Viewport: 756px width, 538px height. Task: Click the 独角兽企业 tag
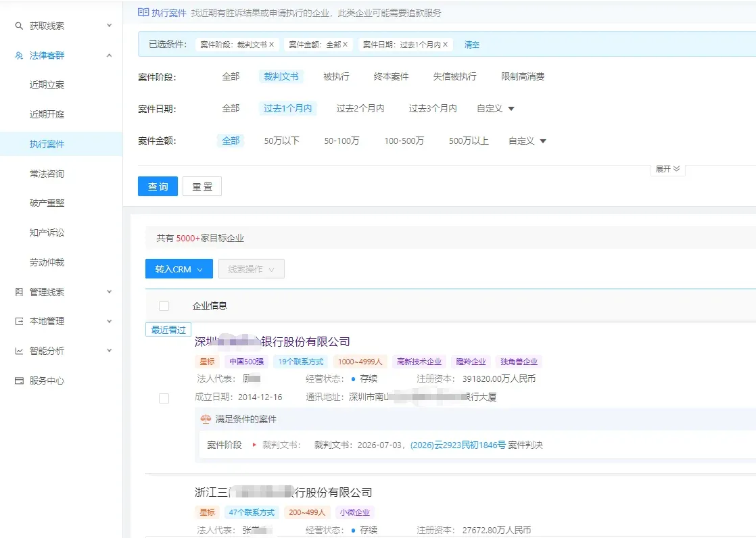[x=519, y=362]
